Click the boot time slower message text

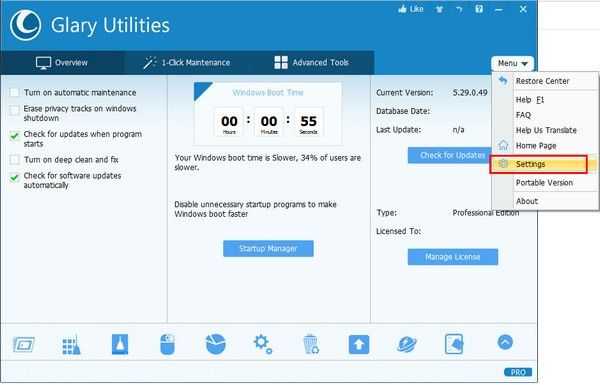click(267, 162)
